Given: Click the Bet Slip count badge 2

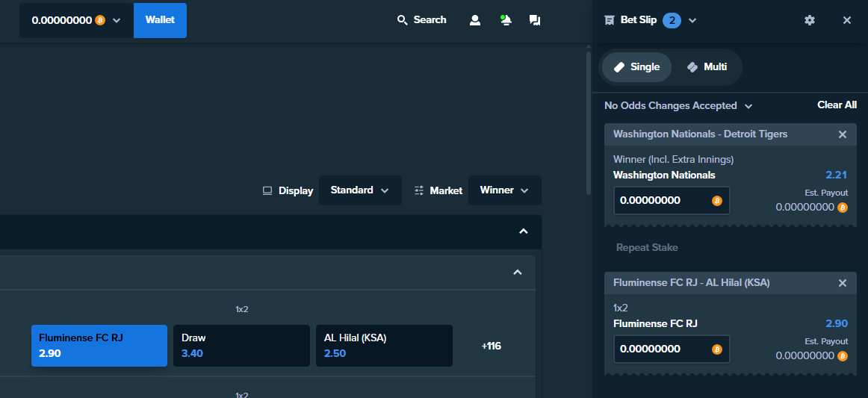Looking at the screenshot, I should point(672,20).
